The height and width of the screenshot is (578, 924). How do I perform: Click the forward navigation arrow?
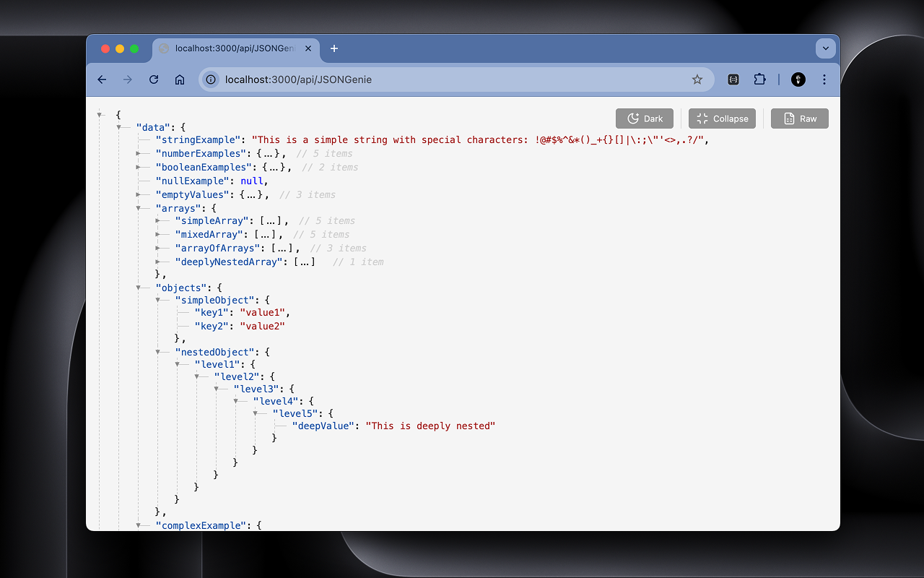point(127,79)
